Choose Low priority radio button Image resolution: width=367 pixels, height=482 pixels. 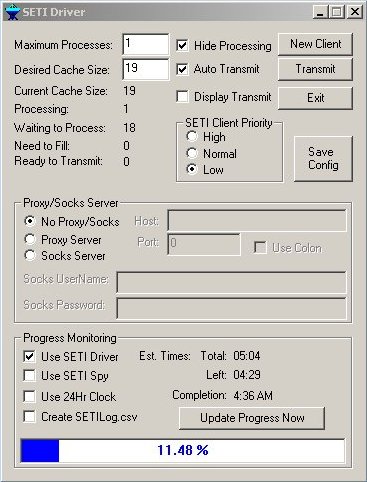pyautogui.click(x=192, y=169)
